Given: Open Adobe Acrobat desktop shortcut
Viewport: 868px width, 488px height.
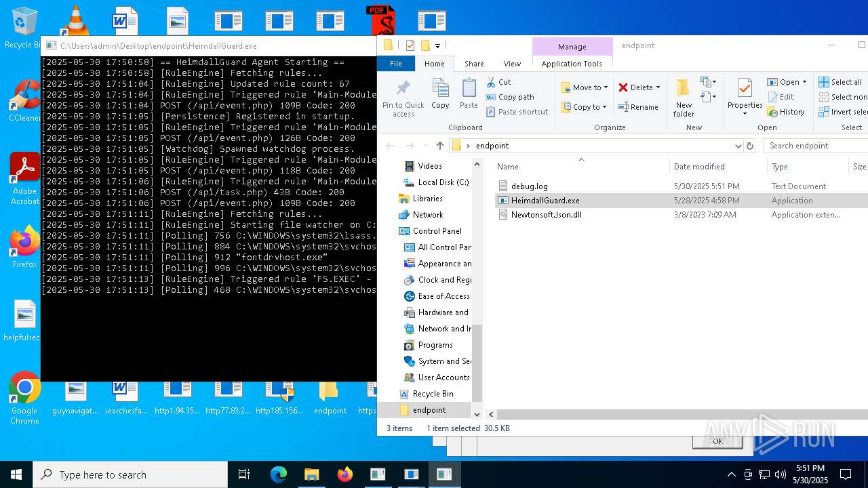Looking at the screenshot, I should tap(24, 178).
